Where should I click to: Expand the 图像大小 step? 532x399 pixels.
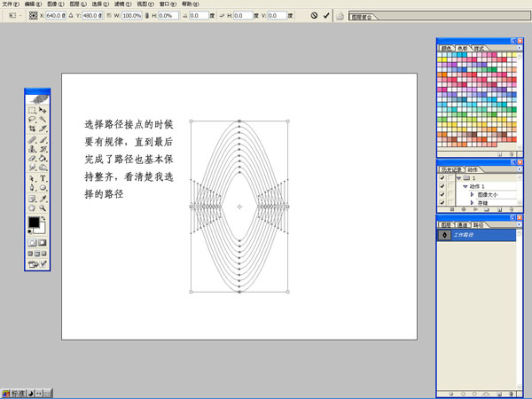(x=472, y=195)
